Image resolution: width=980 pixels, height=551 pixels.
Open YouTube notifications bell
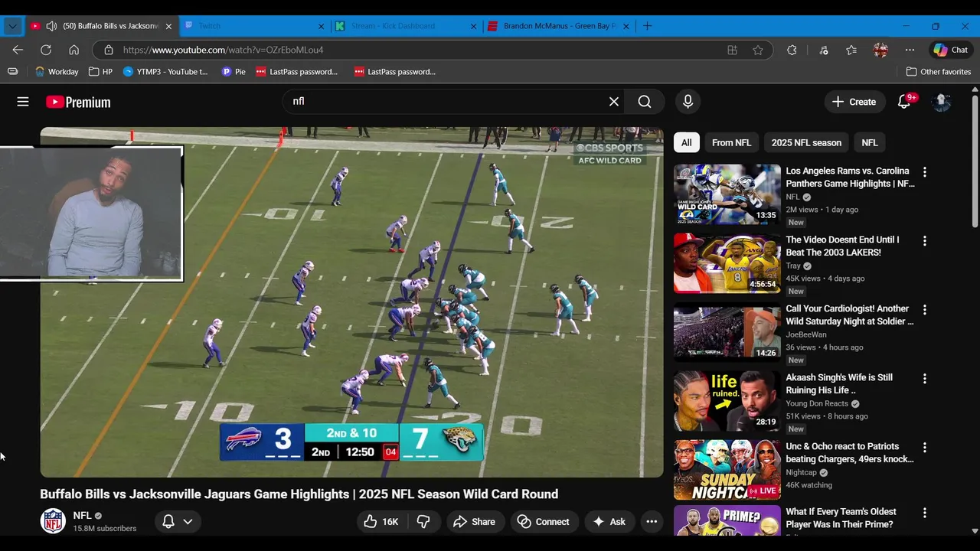904,102
